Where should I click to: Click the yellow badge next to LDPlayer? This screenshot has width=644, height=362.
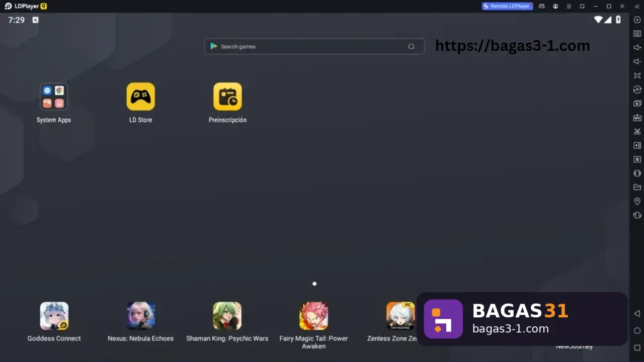[x=44, y=6]
